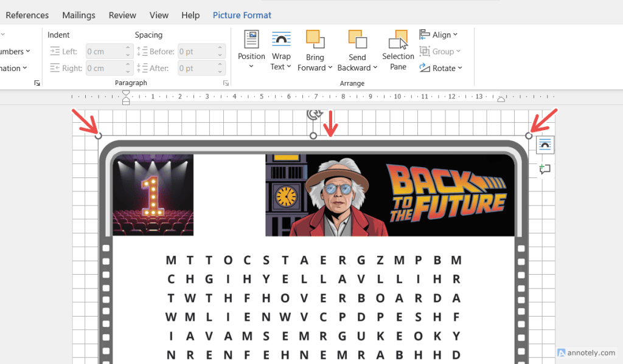Click the Spacing Before icon

click(x=142, y=51)
